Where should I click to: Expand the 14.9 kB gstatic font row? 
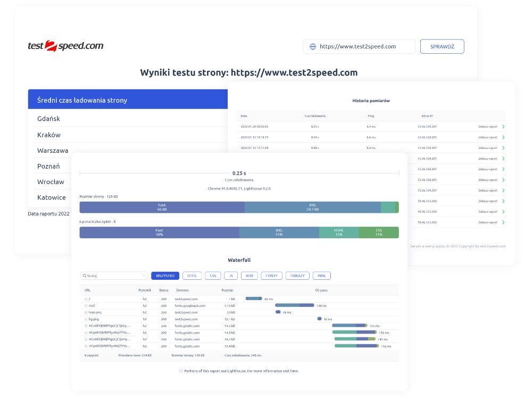tap(86, 333)
